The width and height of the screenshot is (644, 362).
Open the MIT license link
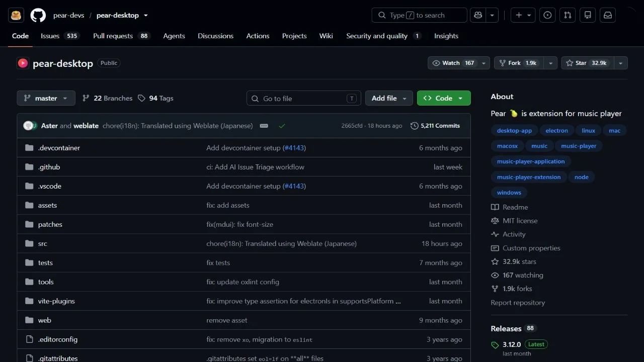[x=514, y=221]
